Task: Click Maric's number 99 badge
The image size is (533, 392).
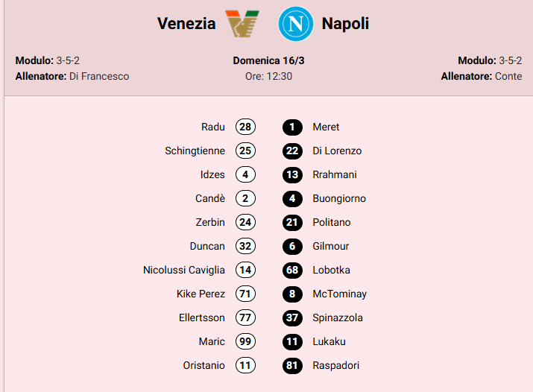Action: tap(245, 341)
